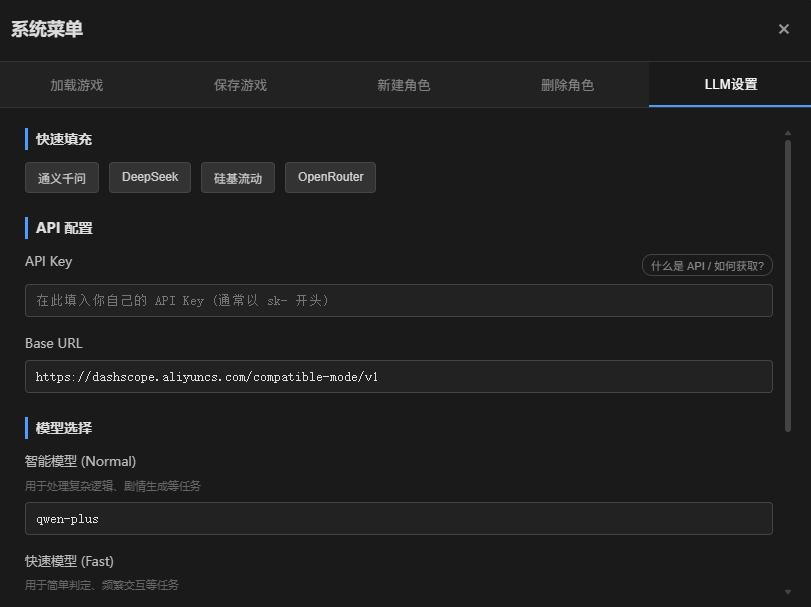811x607 pixels.
Task: Select the qwen-plus model input field
Action: [x=399, y=518]
